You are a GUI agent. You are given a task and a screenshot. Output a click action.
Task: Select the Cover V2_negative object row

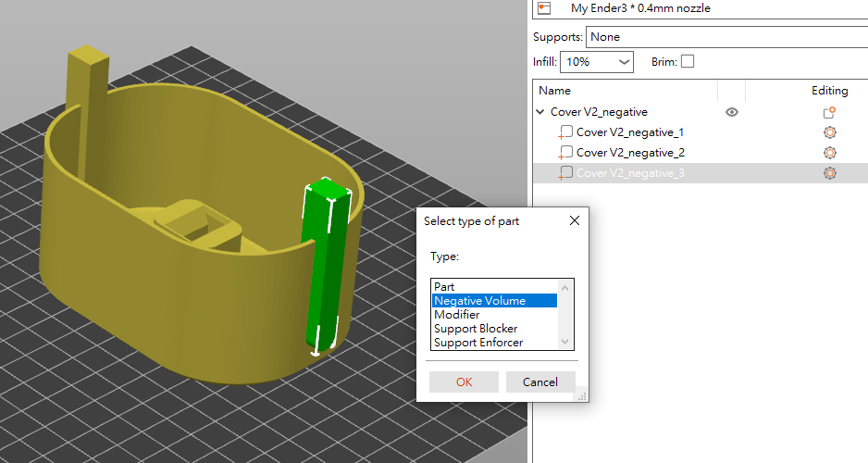click(x=701, y=112)
